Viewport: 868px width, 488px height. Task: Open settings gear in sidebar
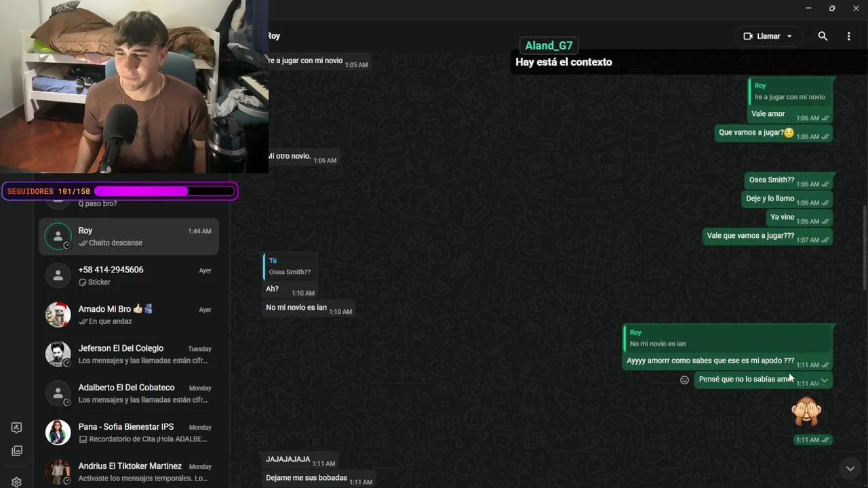17,482
